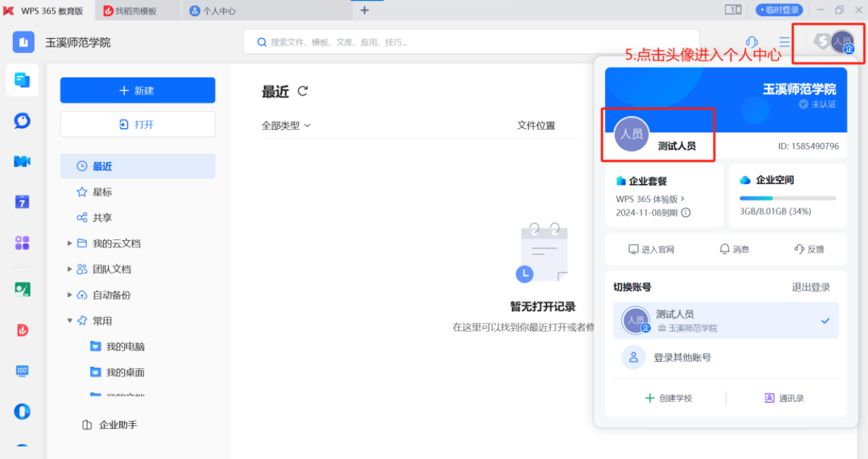868x459 pixels.
Task: Click the user avatar in top-right corner
Action: coord(842,42)
